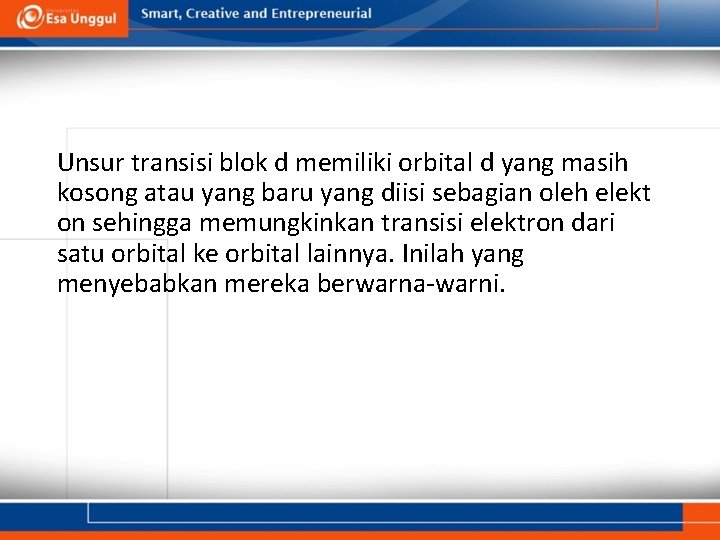Click the line 'menyebabkan mereka berwarna-warni.'
Viewport: 720px width, 540px height.
coord(281,284)
